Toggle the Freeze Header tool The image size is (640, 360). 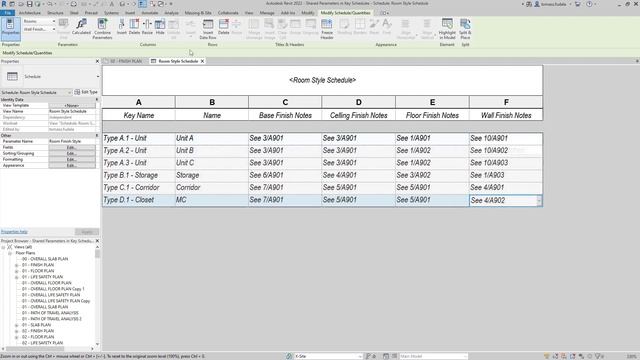point(327,29)
